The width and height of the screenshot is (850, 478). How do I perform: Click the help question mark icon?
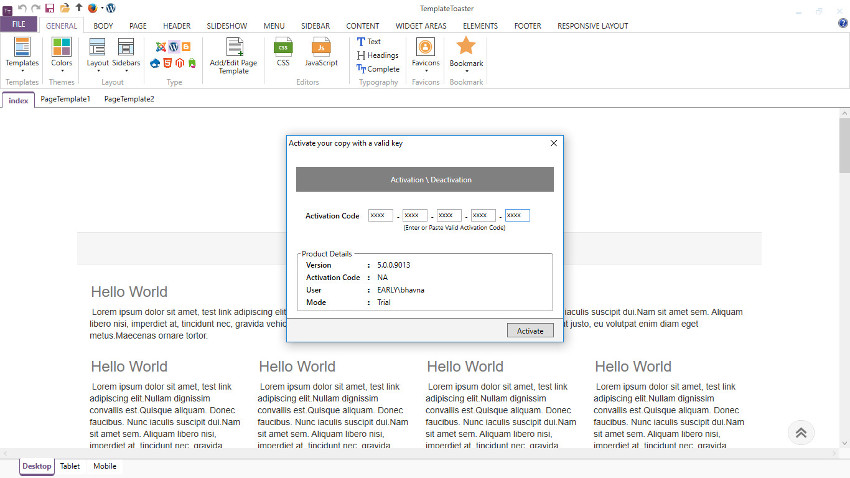(x=842, y=23)
